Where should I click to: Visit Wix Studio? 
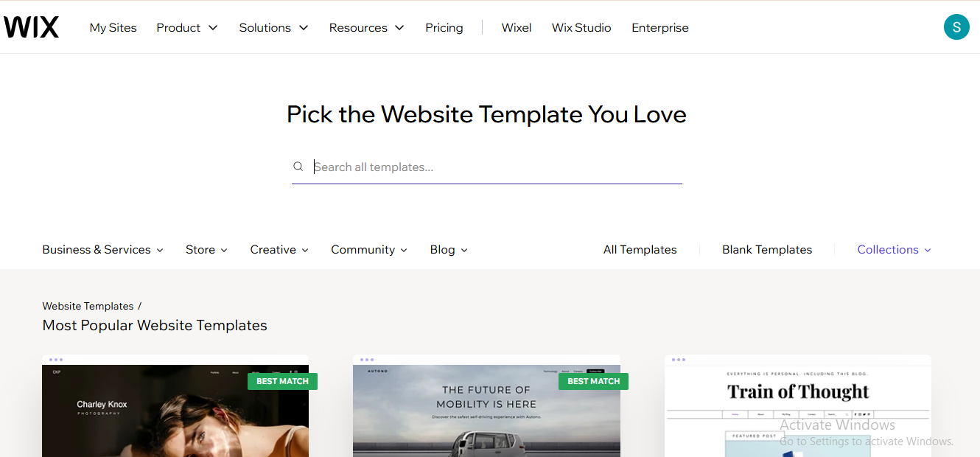[x=581, y=28]
